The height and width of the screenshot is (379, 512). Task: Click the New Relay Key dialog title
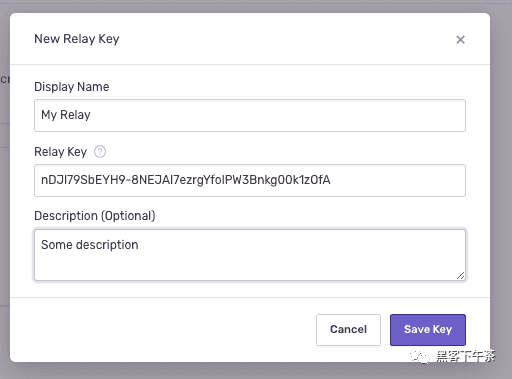tap(77, 39)
